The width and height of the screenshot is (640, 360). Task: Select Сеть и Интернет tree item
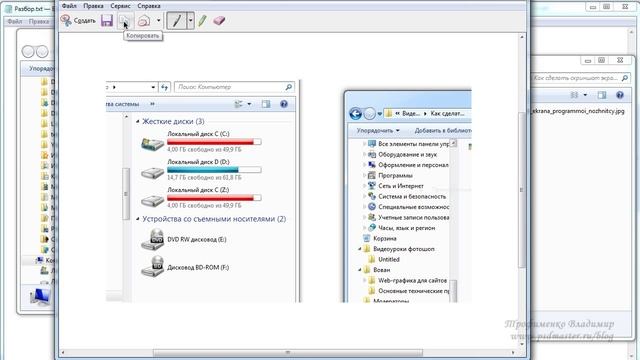point(401,186)
